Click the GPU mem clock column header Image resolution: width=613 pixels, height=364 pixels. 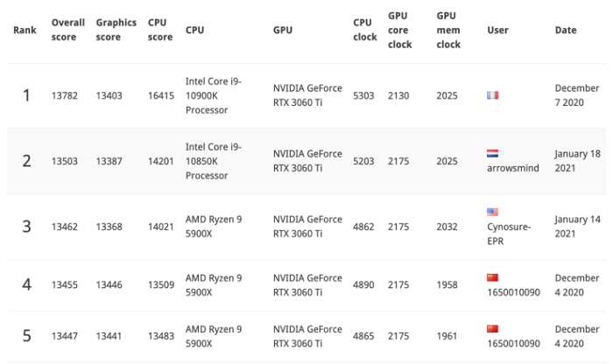[x=448, y=30]
